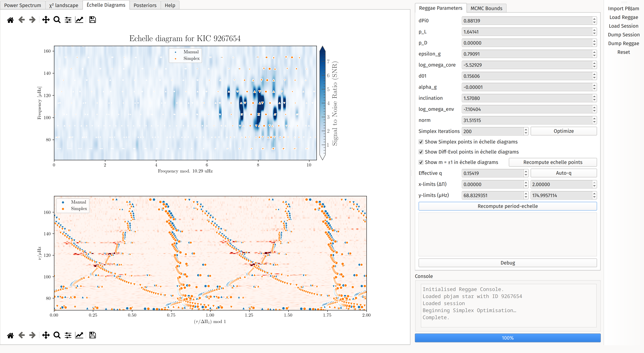The image size is (644, 353).
Task: Select the Pan tool in top toolbar
Action: (46, 20)
